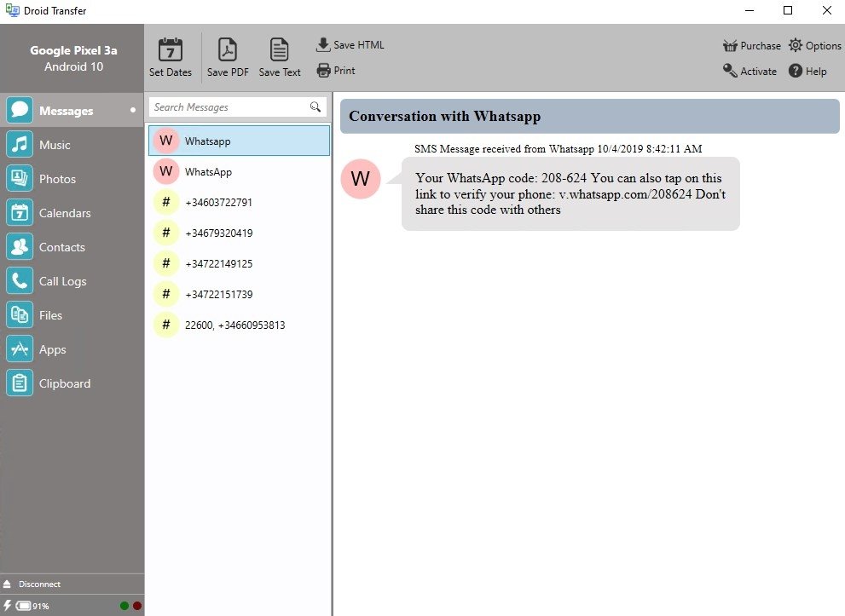Click the search magnifier icon

coord(315,107)
